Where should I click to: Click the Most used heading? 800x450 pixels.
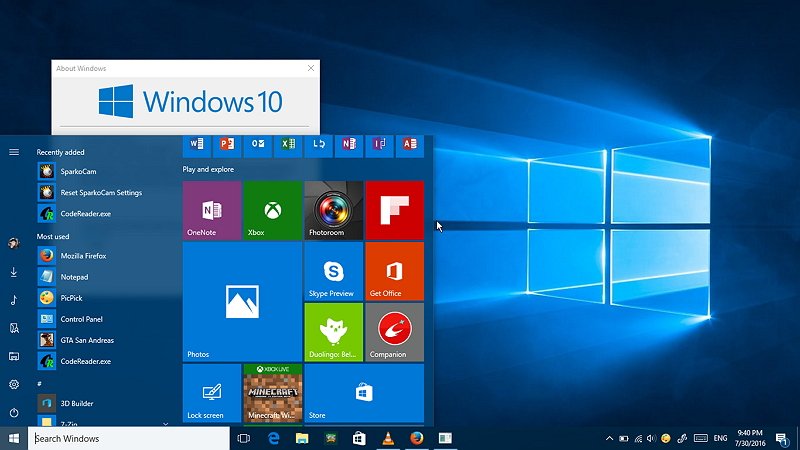click(x=53, y=236)
